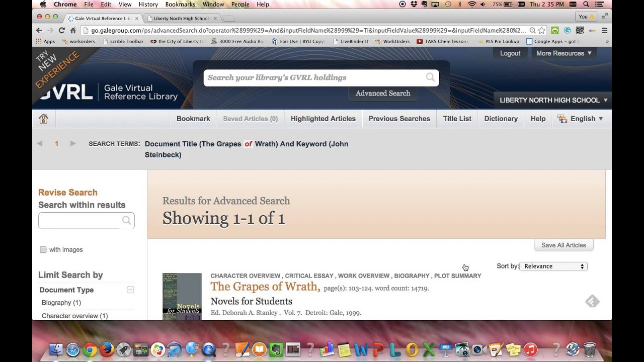Open iTunes from the dock
The height and width of the screenshot is (362, 644).
click(530, 349)
